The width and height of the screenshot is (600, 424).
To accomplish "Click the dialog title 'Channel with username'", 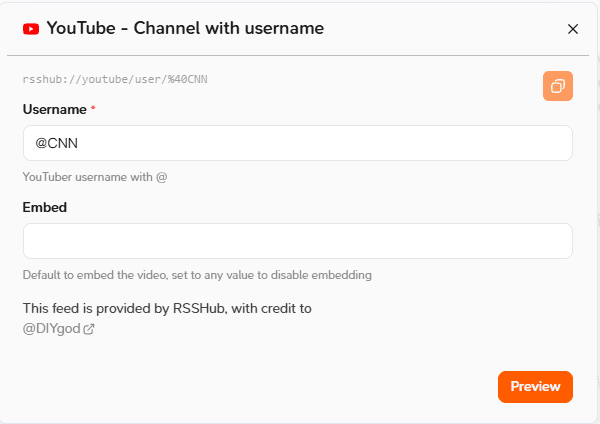I will pyautogui.click(x=228, y=28).
